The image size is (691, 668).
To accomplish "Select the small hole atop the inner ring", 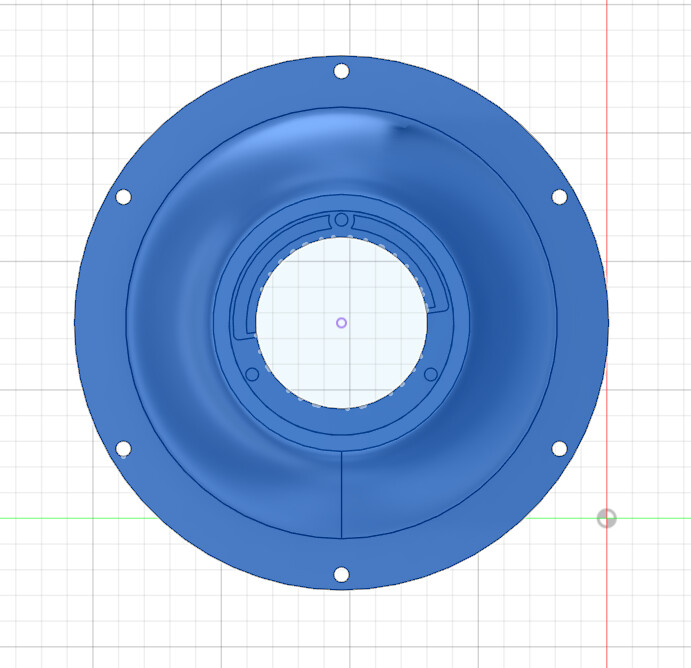I will coord(341,219).
